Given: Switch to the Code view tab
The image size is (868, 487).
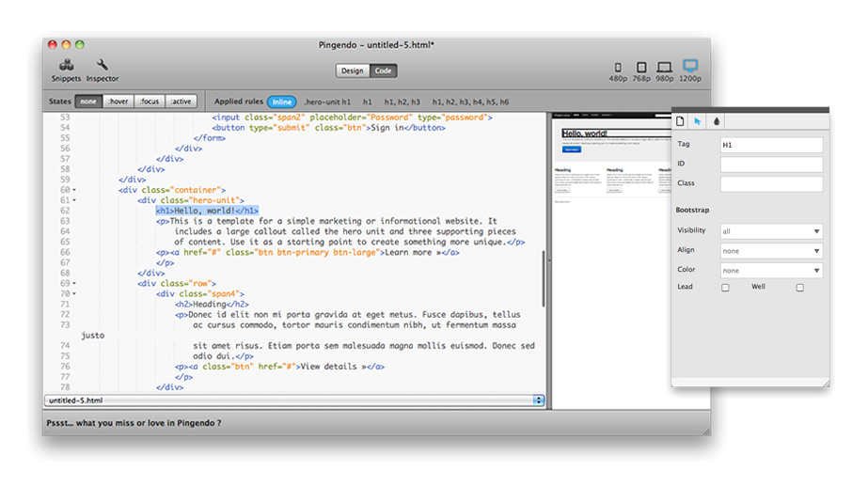Looking at the screenshot, I should 383,71.
